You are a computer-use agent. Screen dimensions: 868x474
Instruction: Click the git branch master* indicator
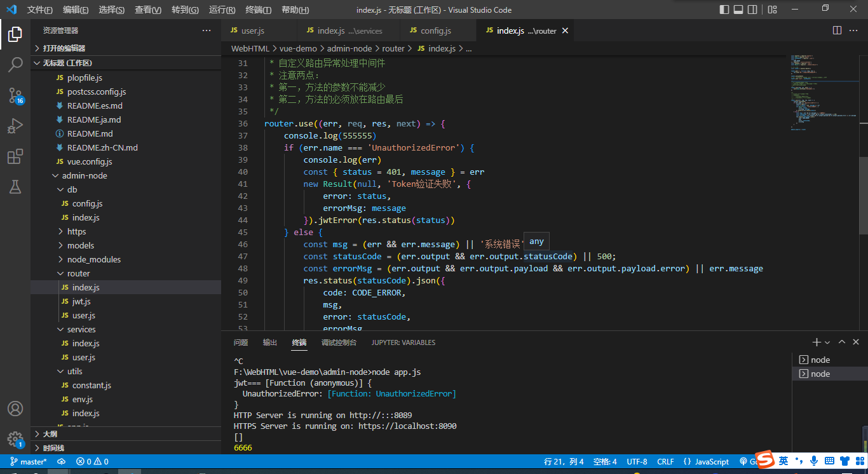point(28,462)
